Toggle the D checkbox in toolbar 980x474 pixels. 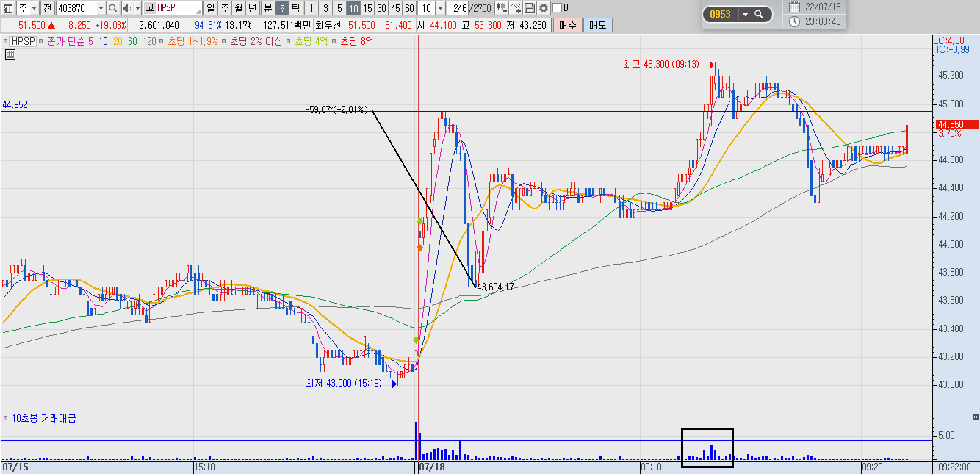[556, 8]
